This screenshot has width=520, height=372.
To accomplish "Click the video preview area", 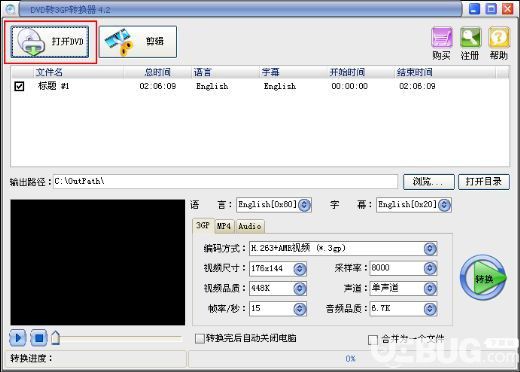I will click(98, 262).
